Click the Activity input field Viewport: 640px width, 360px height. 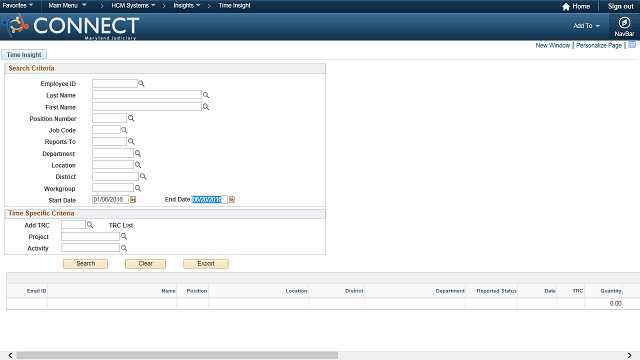[x=90, y=248]
